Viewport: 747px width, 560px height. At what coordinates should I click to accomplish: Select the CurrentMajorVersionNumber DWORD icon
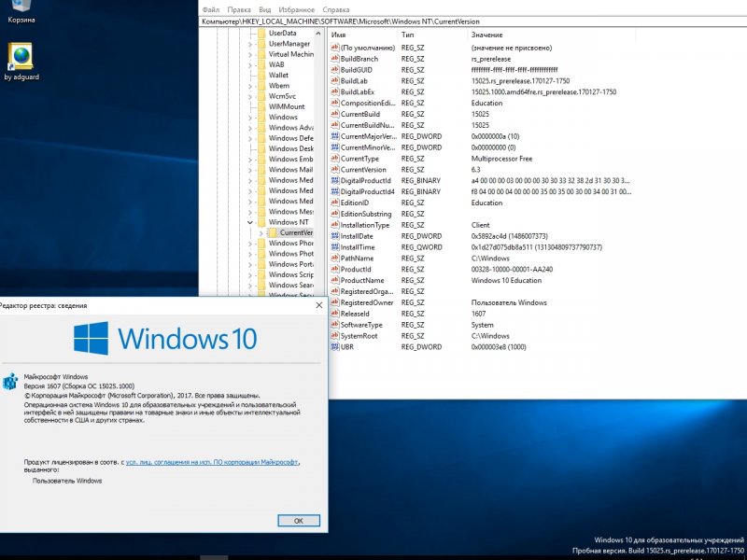[x=334, y=136]
